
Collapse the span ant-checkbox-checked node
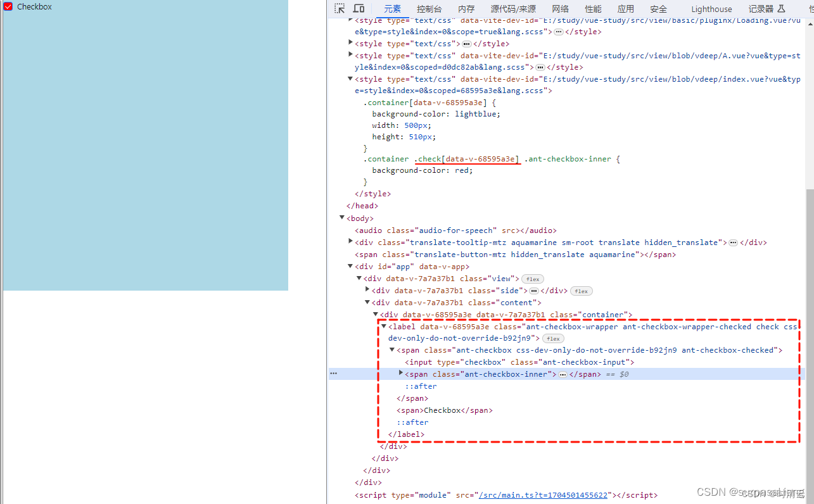coord(392,350)
